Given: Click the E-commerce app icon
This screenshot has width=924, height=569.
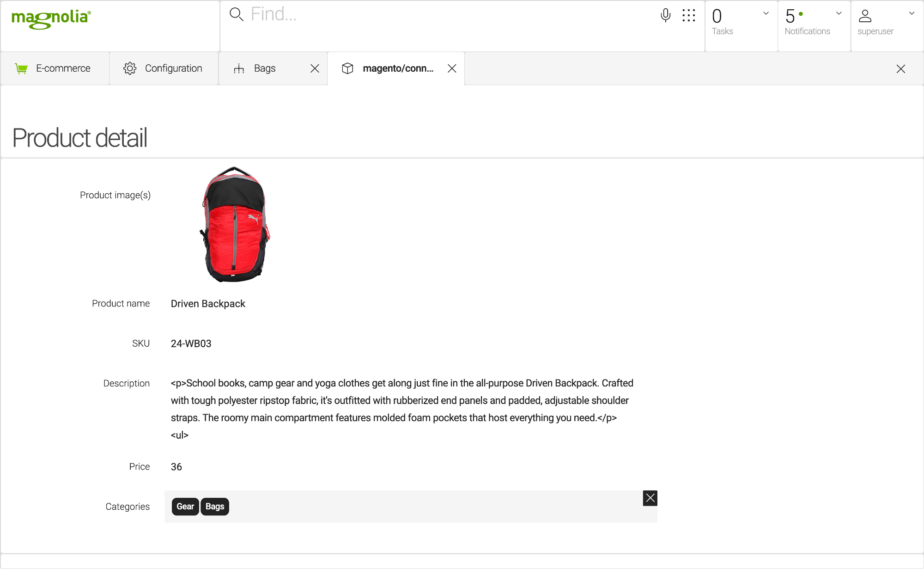Looking at the screenshot, I should pos(22,68).
